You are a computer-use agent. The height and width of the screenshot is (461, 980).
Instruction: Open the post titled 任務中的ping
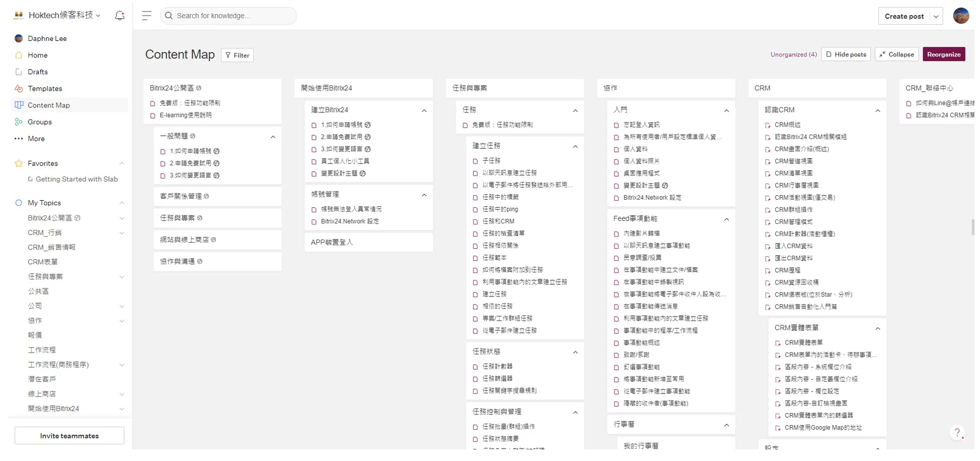click(x=500, y=209)
